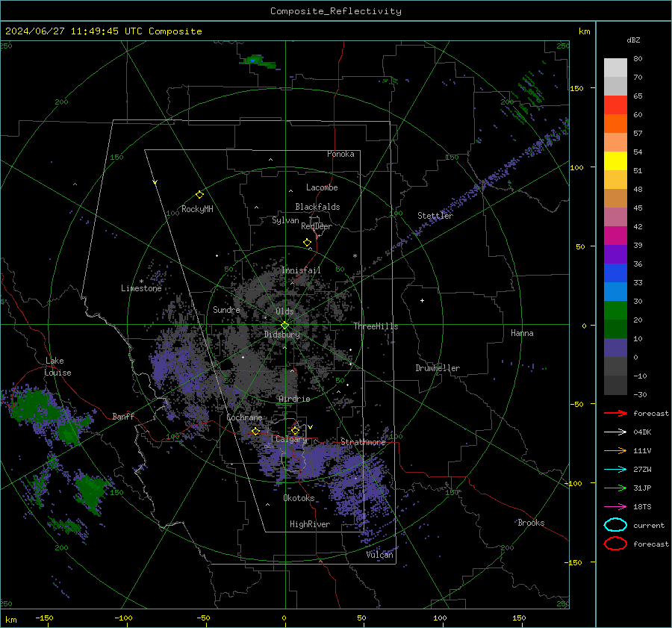Click the Limestone label
The image size is (672, 628).
(x=141, y=288)
